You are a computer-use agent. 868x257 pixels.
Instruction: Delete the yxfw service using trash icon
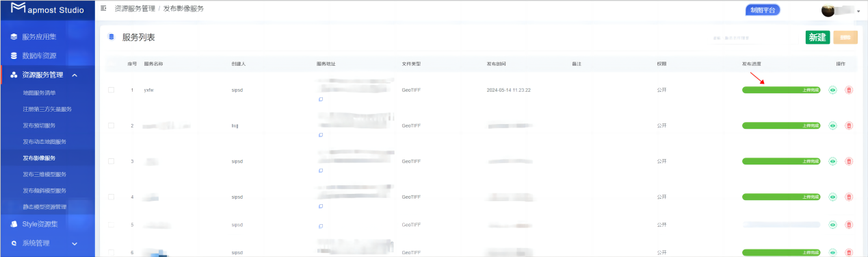pos(849,90)
